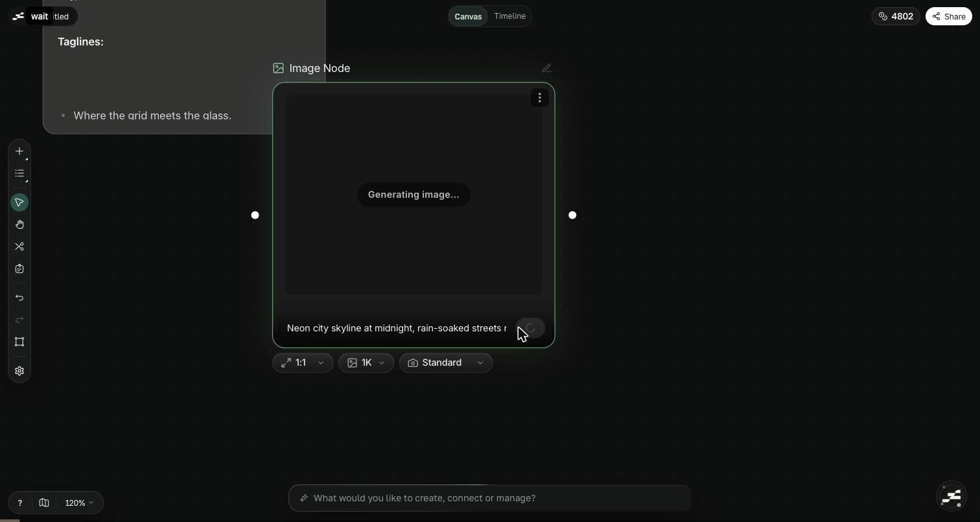This screenshot has width=980, height=522.
Task: Click the 'Image Node' title label
Action: click(320, 68)
